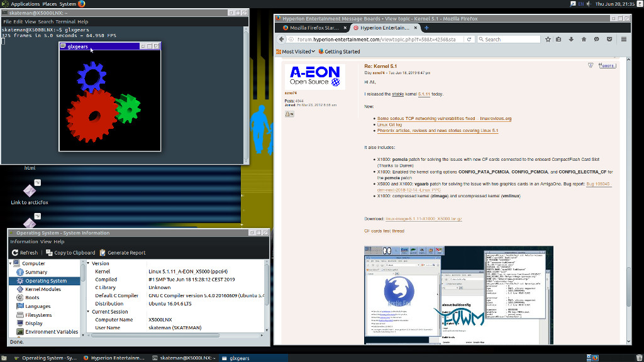
Task: Select Boots in the sidebar
Action: pyautogui.click(x=32, y=297)
